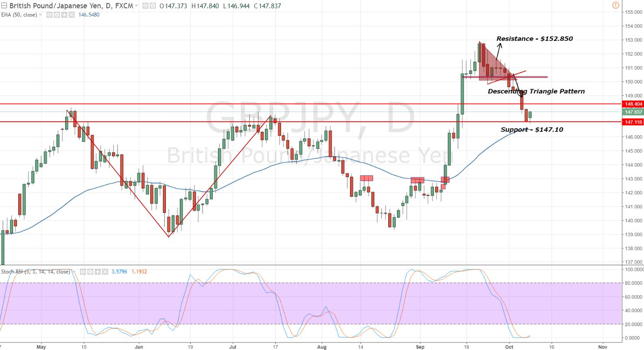This screenshot has height=350, width=644.
Task: Click the Stoch RSI (3, 3, 14, 14, close) label
Action: pos(36,271)
